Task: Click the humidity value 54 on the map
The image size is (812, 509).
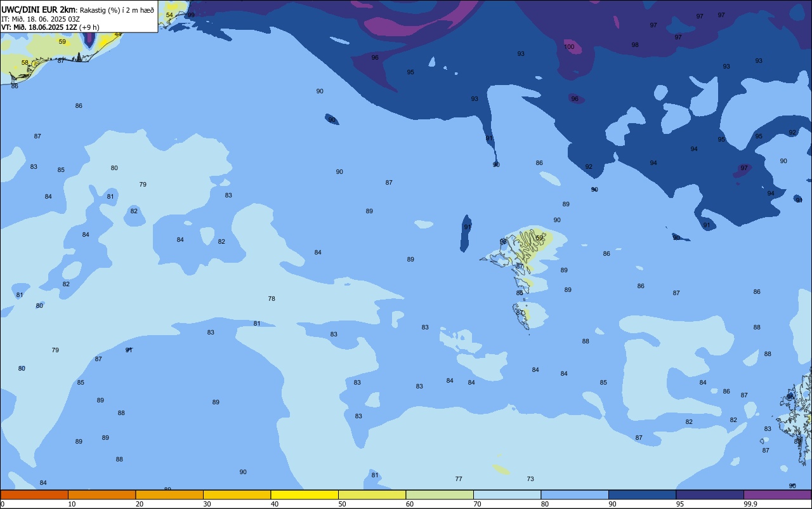Action: 169,15
